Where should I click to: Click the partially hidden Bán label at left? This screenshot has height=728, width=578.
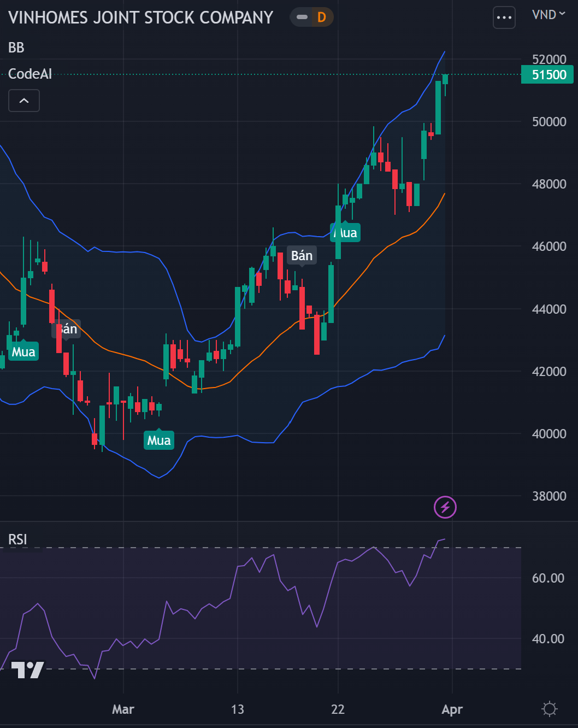[67, 329]
